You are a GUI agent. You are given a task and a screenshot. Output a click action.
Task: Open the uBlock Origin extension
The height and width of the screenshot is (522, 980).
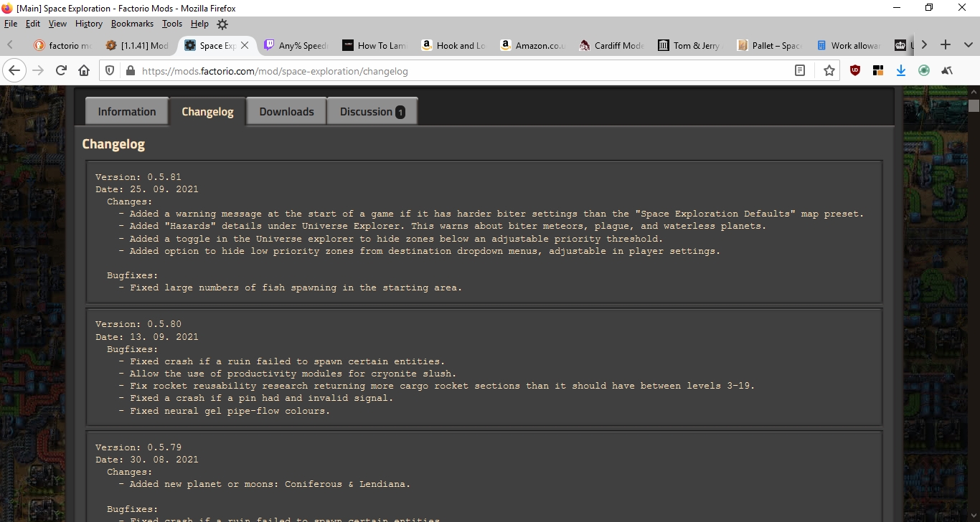tap(855, 70)
